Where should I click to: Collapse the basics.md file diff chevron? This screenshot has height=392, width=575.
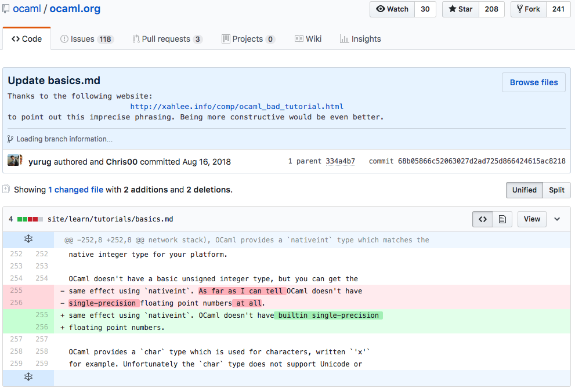point(557,219)
